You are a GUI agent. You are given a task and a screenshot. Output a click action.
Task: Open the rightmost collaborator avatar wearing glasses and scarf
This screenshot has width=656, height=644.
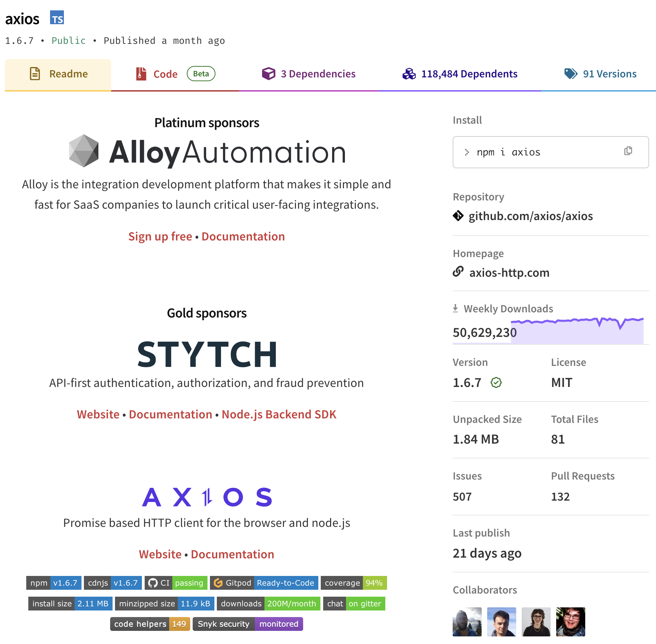pyautogui.click(x=571, y=622)
